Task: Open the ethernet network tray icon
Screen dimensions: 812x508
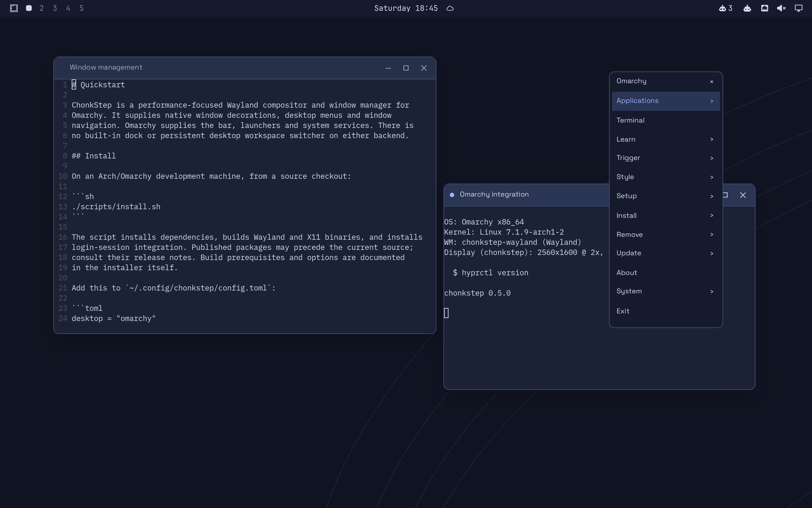Action: coord(764,8)
